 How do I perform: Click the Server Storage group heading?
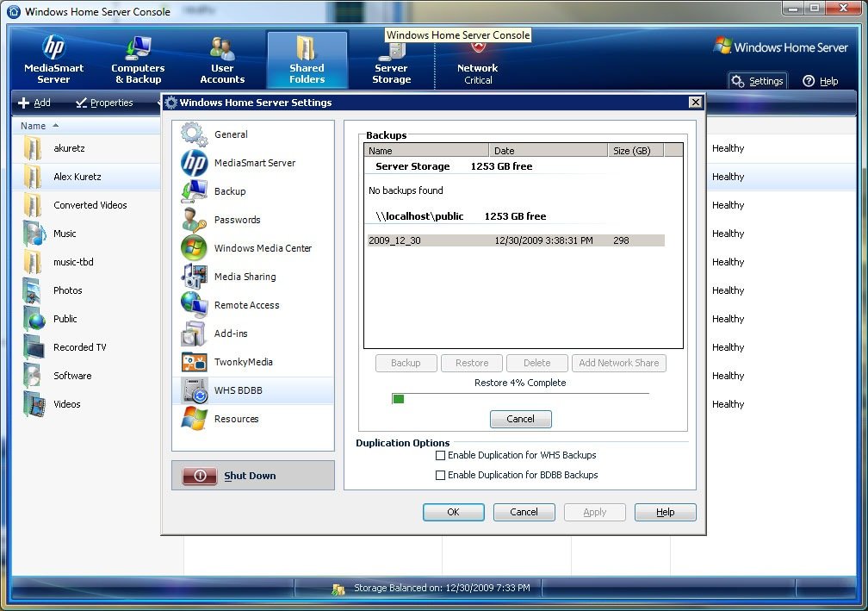[x=412, y=166]
